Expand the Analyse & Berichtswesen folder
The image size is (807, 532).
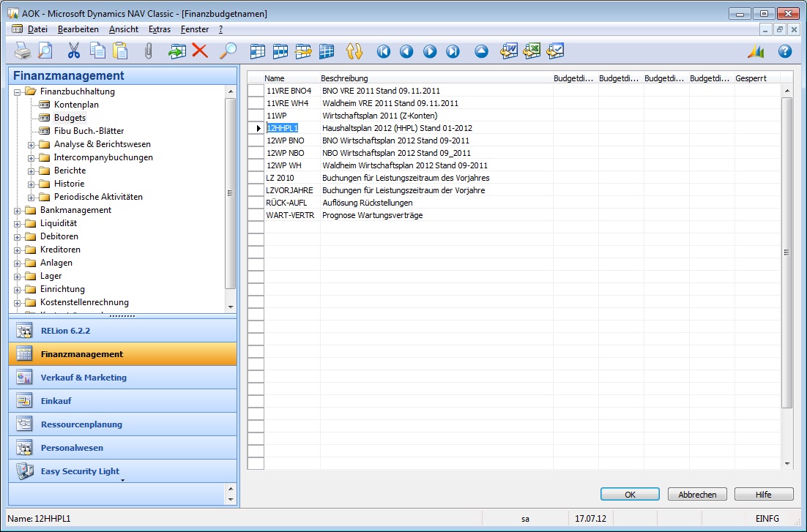click(31, 145)
